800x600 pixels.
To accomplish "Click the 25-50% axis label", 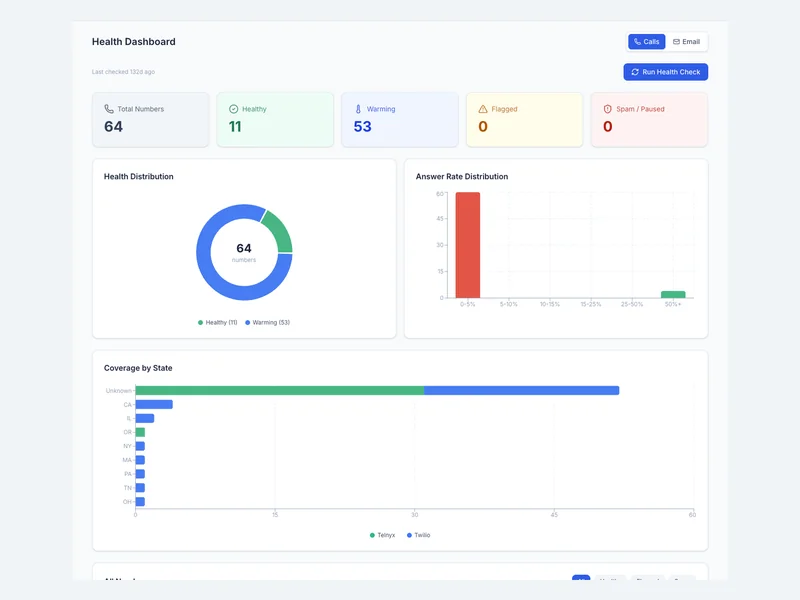I will [x=632, y=304].
